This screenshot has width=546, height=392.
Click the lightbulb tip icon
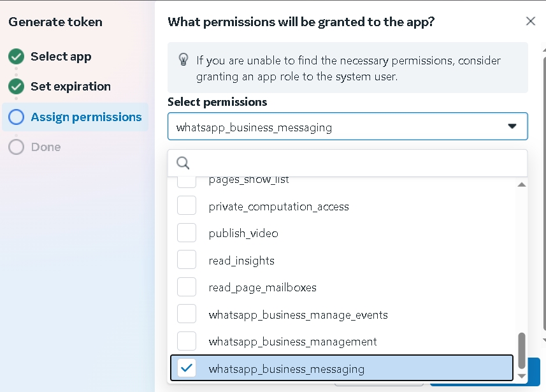click(183, 60)
